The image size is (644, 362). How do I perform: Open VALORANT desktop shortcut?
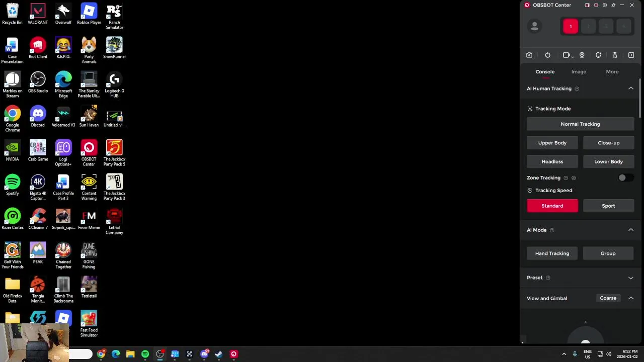38,14
